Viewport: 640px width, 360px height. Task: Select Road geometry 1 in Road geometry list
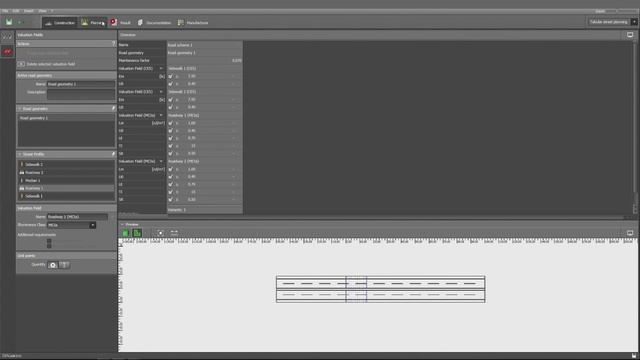coord(66,118)
